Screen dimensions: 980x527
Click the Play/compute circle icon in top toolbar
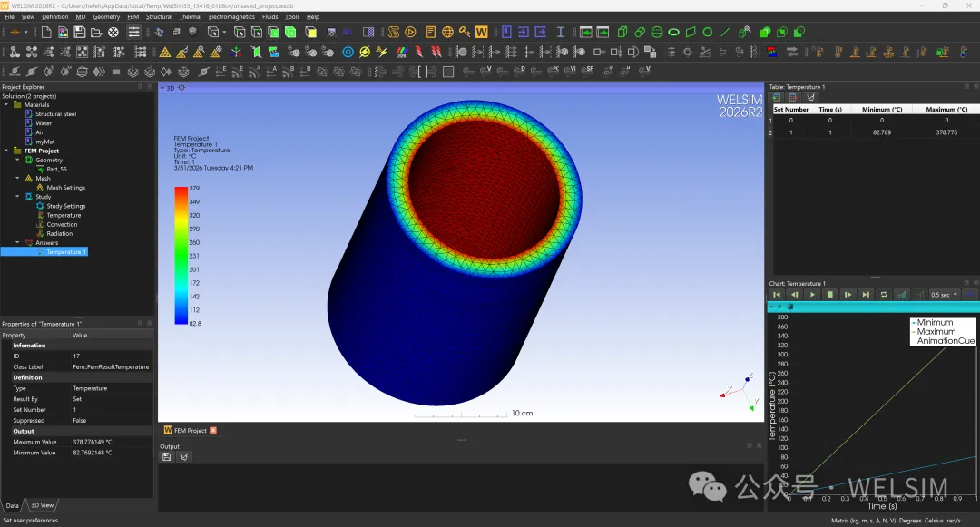click(411, 32)
